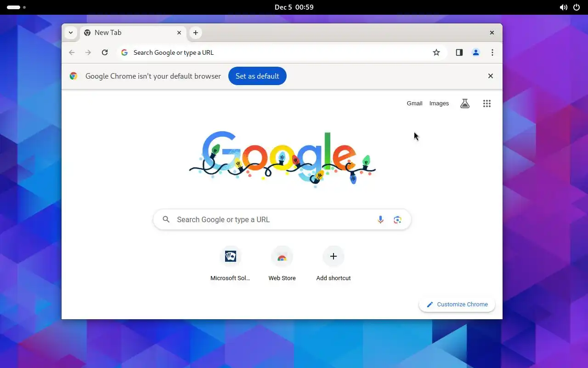Click the Google icon in address bar
588x368 pixels.
tap(124, 52)
